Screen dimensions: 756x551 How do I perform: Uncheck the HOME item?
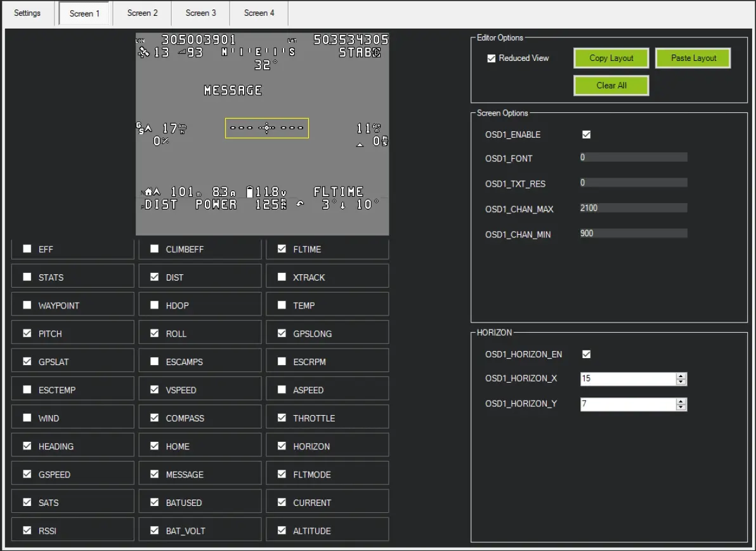[154, 446]
